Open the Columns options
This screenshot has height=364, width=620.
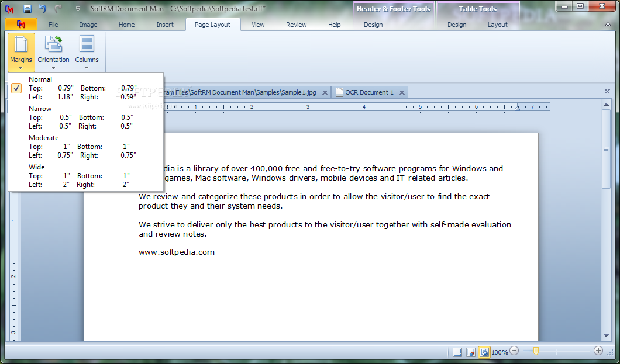pyautogui.click(x=87, y=52)
